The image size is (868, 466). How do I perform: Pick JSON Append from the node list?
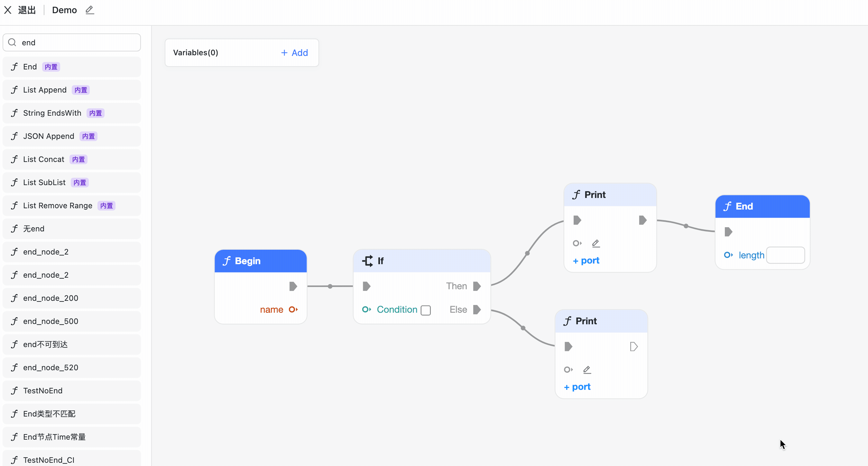tap(72, 136)
